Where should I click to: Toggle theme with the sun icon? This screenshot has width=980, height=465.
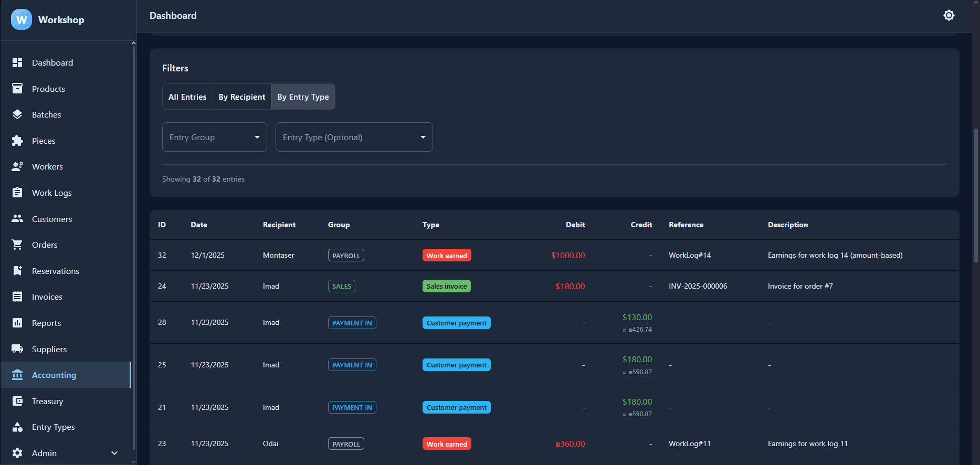pyautogui.click(x=949, y=15)
